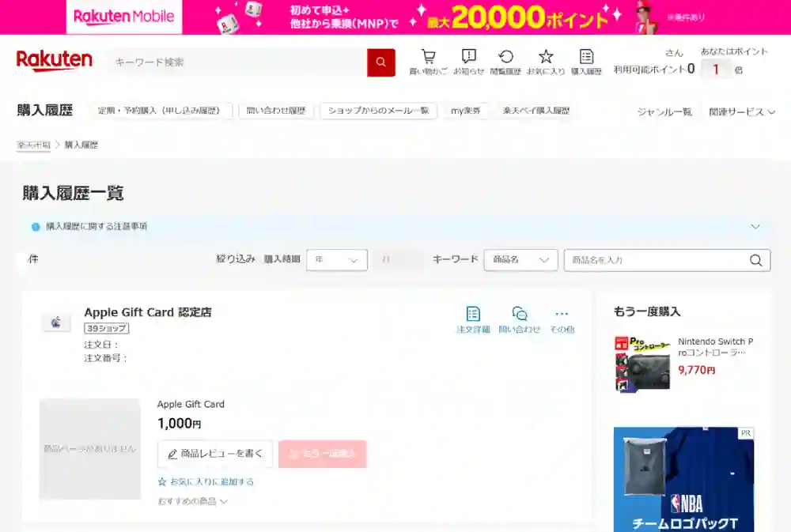This screenshot has width=791, height=532.
Task: Click the Rakuten Mobile banner logo
Action: point(124,17)
